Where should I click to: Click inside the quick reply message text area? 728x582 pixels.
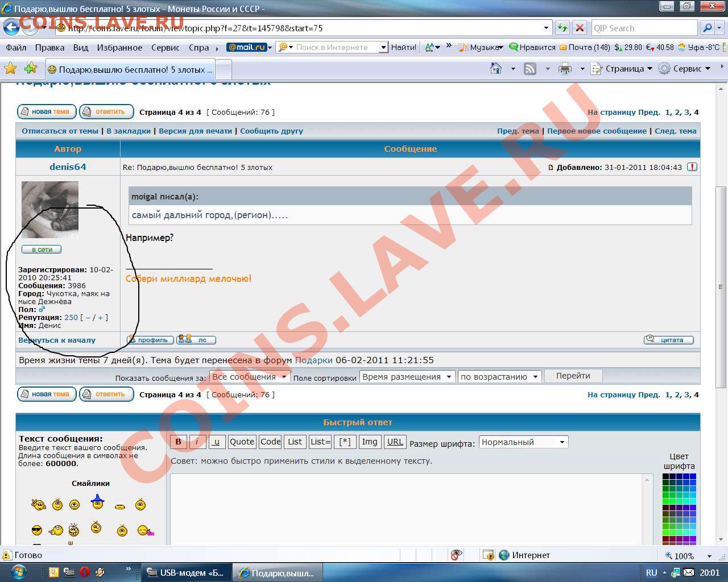(x=407, y=509)
